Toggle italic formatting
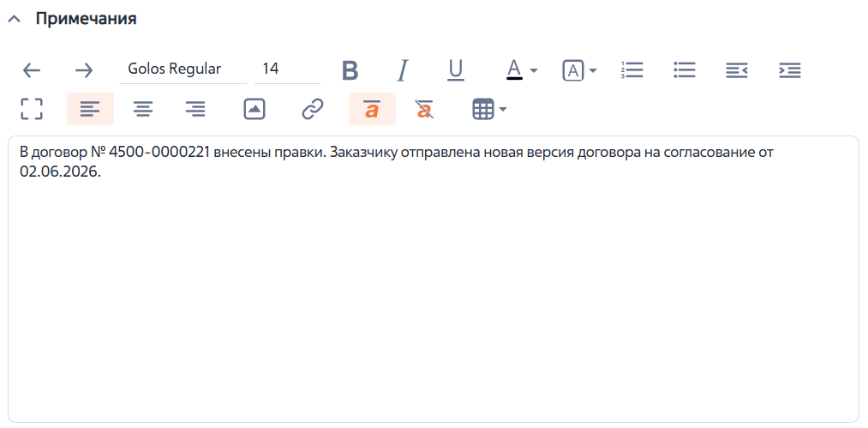The image size is (868, 428). [403, 70]
